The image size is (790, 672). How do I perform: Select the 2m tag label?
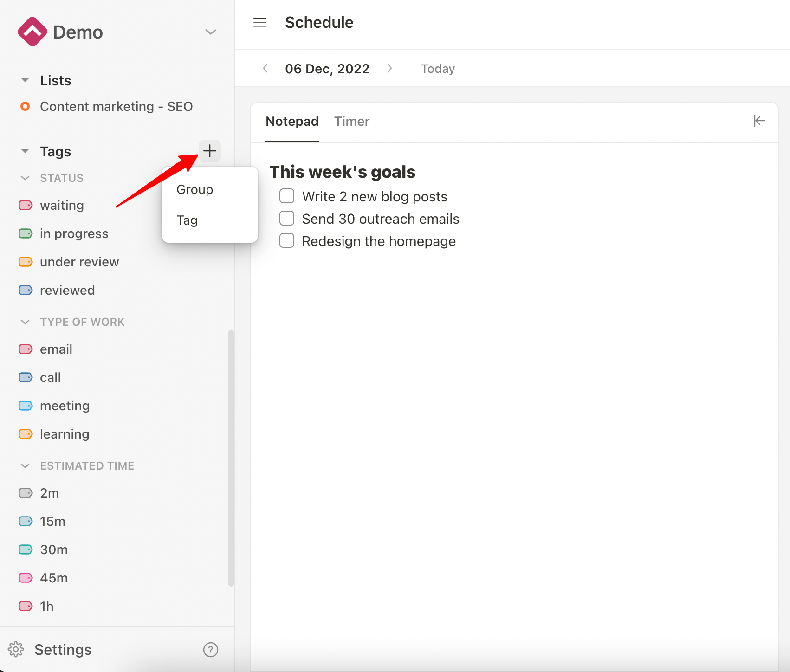click(x=49, y=493)
